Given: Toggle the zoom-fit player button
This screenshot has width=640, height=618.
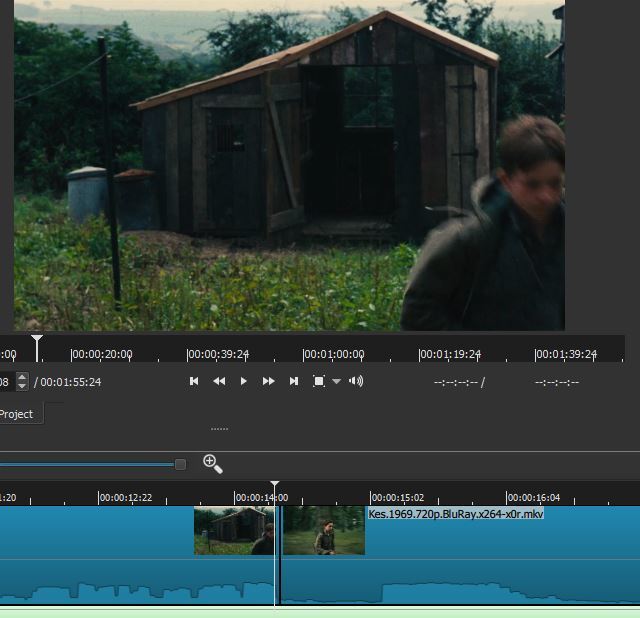Looking at the screenshot, I should tap(319, 381).
